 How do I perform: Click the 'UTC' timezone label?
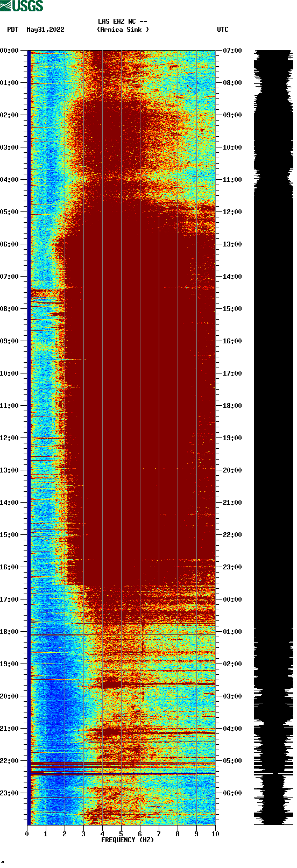pos(223,30)
